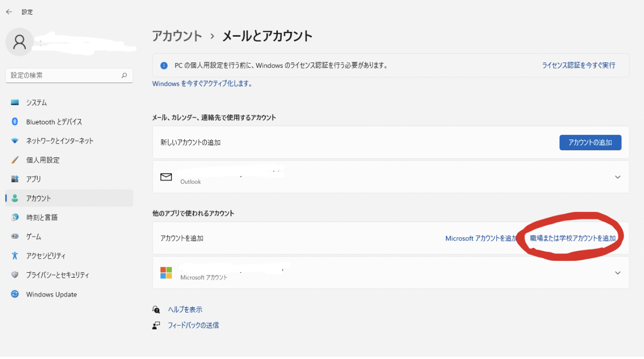Navigate to アクセシビリティ settings
Viewport: 644px width, 359px height.
coord(46,256)
